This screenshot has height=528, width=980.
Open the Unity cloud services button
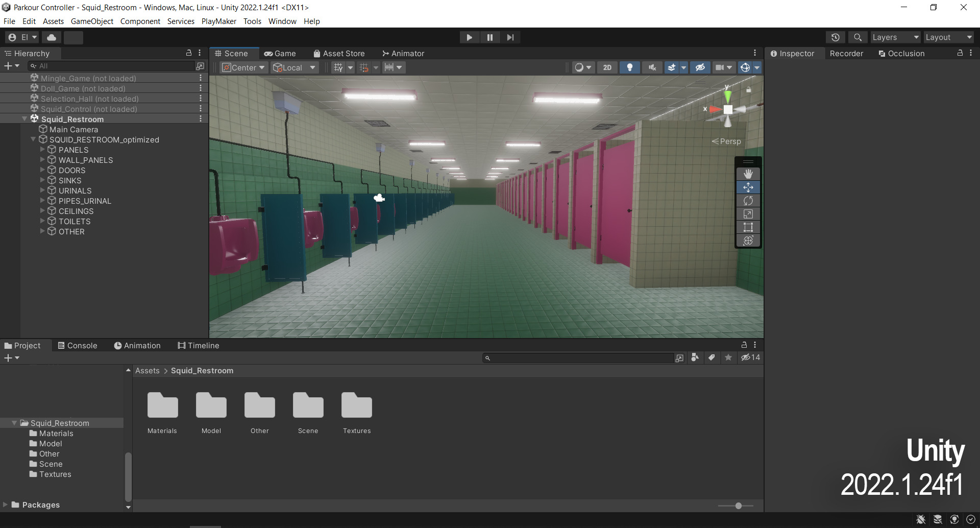(52, 37)
